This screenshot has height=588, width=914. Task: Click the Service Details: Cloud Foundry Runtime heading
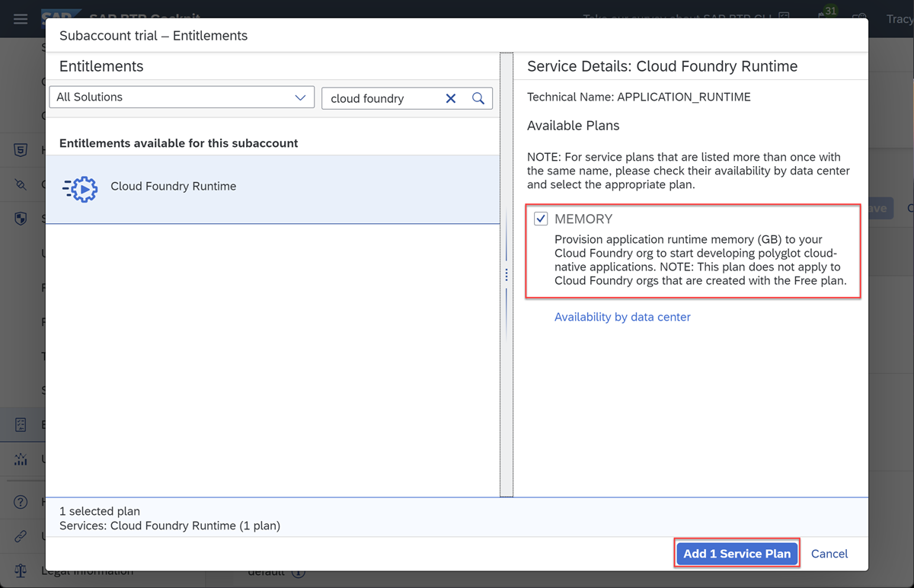(x=662, y=66)
